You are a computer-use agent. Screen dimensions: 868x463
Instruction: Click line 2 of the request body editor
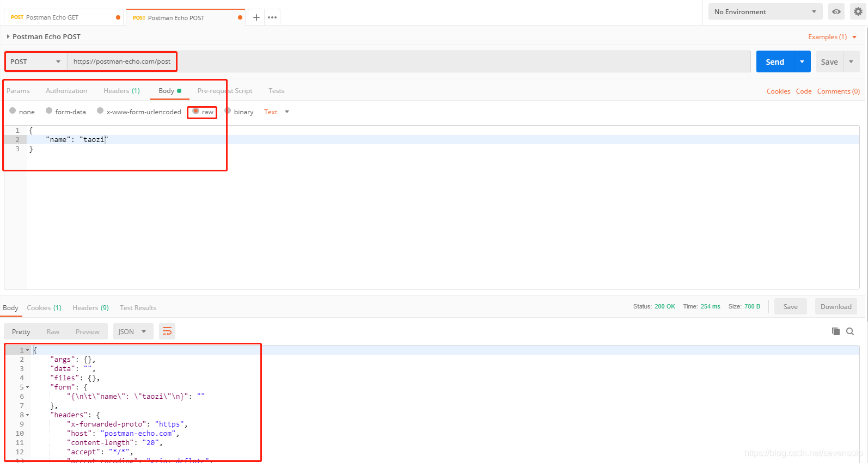[x=442, y=140]
